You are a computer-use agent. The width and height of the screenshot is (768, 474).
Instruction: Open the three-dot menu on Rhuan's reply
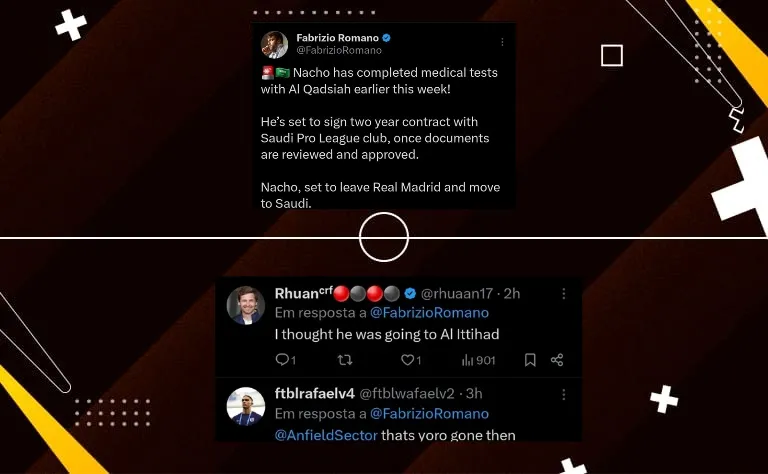[x=564, y=293]
